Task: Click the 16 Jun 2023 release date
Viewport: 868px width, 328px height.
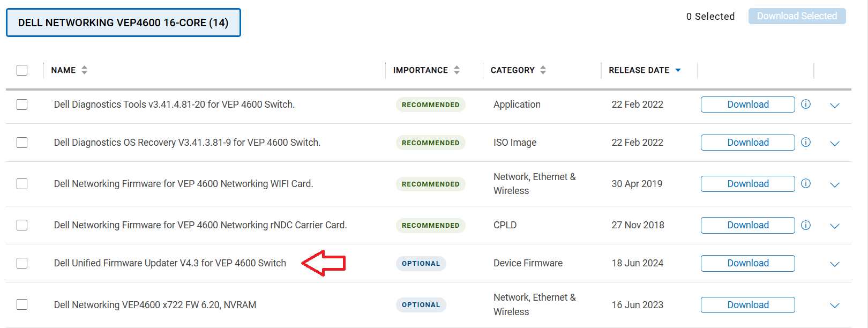Action: (638, 305)
